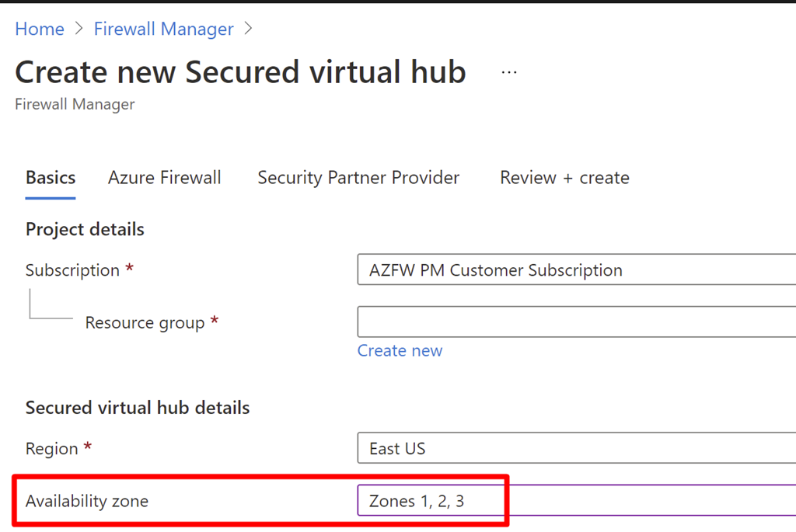
Task: Click the chevron after Home breadcrumb
Action: 79,30
